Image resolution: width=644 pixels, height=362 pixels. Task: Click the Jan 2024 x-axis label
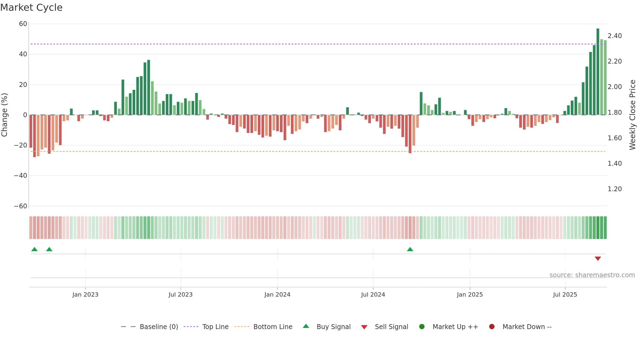pyautogui.click(x=277, y=294)
